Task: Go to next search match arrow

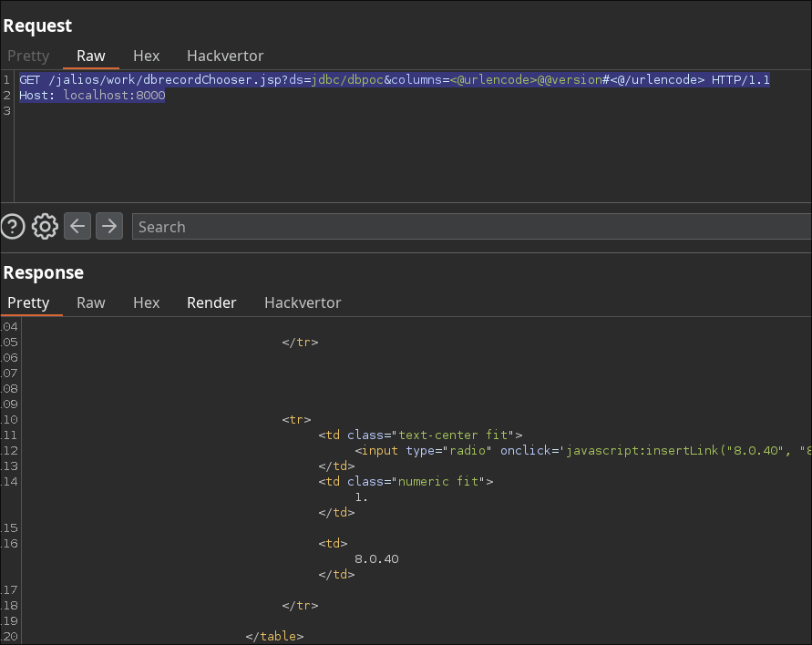Action: tap(109, 226)
